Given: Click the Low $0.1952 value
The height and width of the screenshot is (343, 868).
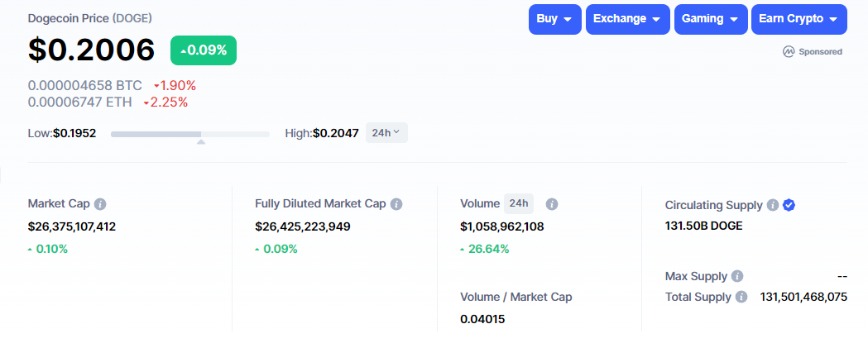Looking at the screenshot, I should coord(74,133).
